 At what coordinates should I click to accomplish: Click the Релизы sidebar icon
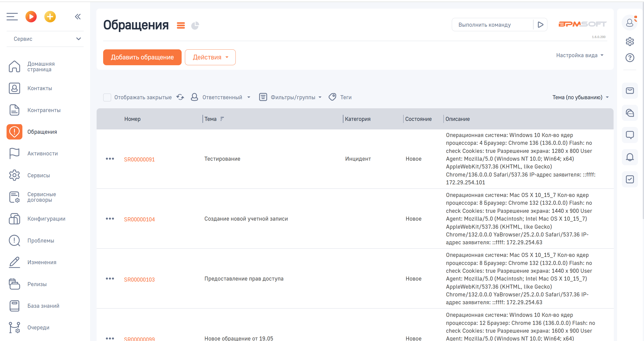pyautogui.click(x=14, y=284)
